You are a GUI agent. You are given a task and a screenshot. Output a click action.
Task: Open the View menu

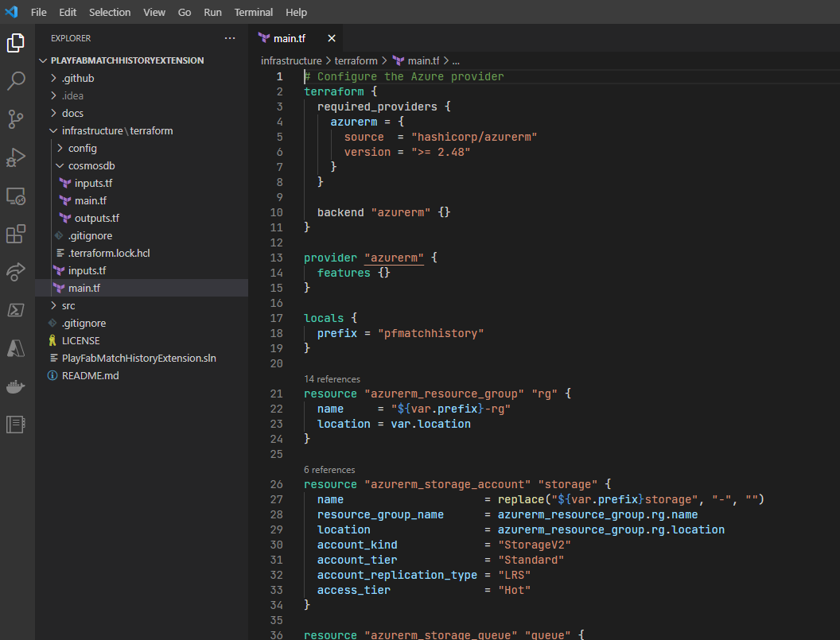(154, 12)
